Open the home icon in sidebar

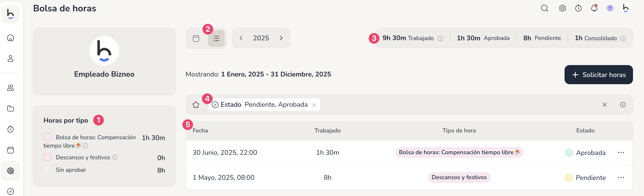pos(10,38)
